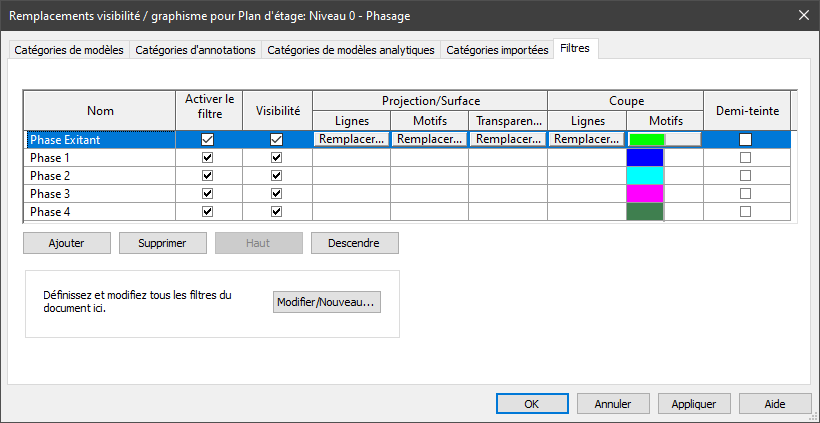Open Modifier/Nouveau filter editor

coord(327,302)
